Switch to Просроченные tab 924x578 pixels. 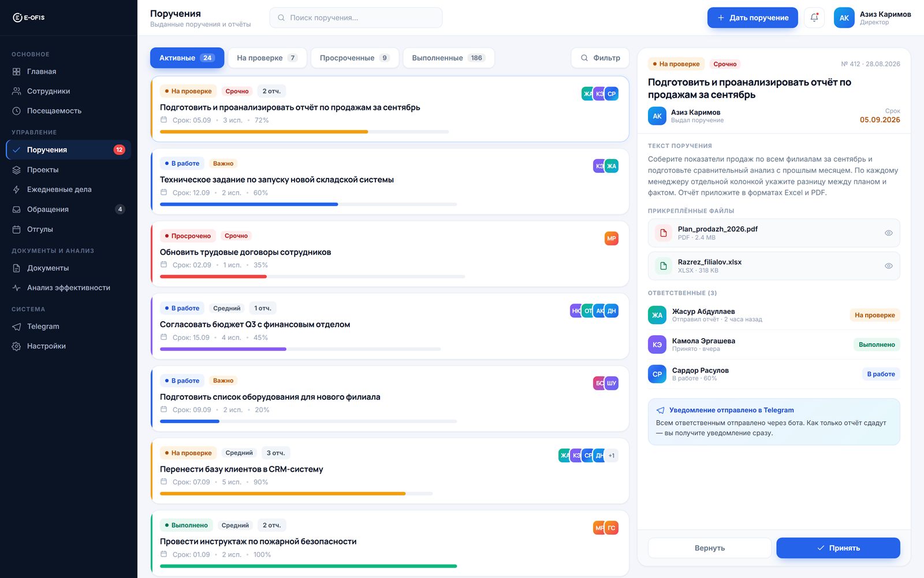355,58
